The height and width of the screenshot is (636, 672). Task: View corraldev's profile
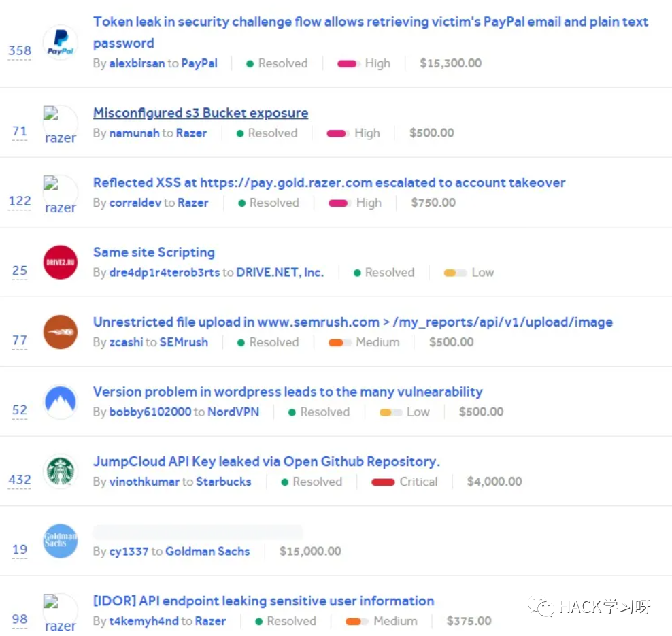click(135, 203)
